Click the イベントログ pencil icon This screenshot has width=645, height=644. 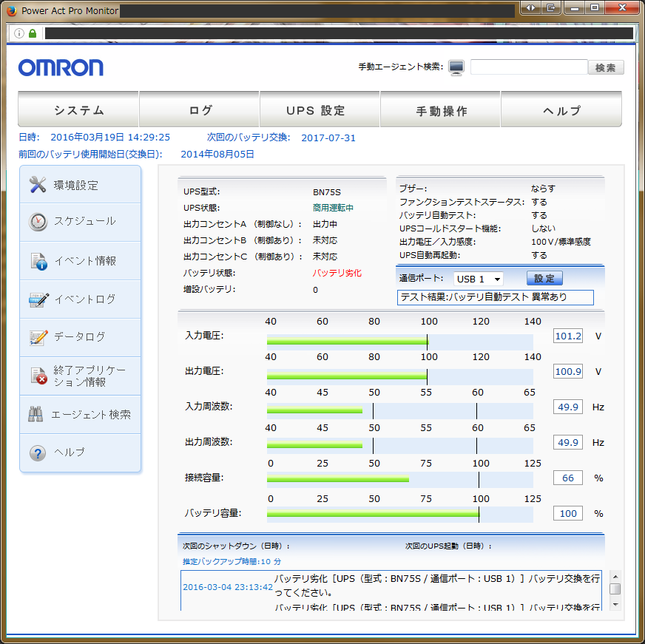pos(38,299)
